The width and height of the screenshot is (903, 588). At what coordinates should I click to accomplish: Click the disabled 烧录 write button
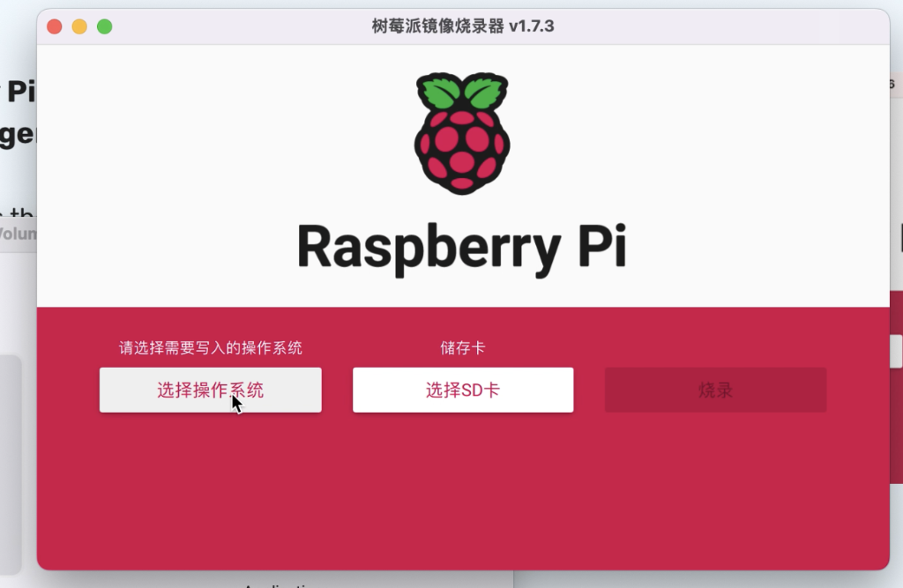pyautogui.click(x=715, y=390)
